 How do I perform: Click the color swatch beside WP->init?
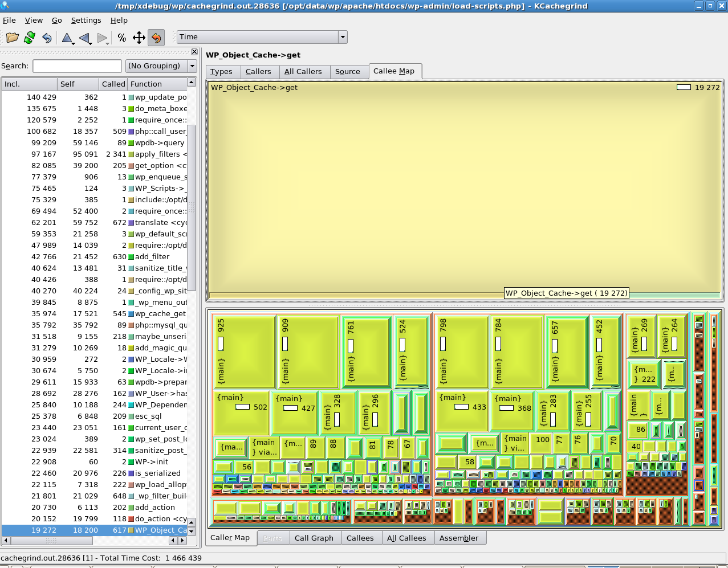(131, 462)
